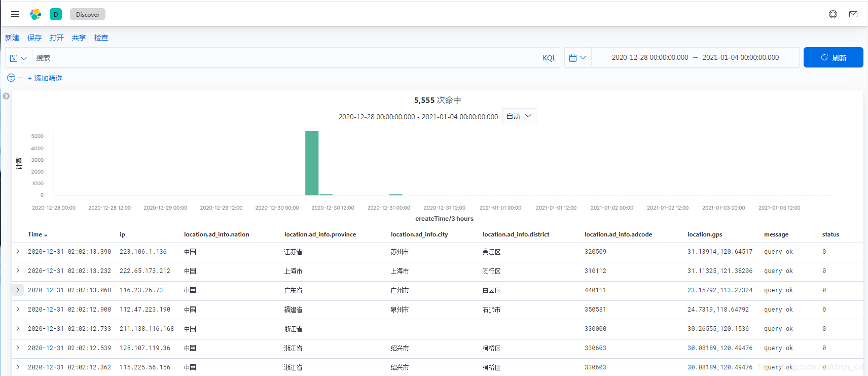Open the 自动 interval dropdown
Screen dimensions: 868x376
(519, 116)
